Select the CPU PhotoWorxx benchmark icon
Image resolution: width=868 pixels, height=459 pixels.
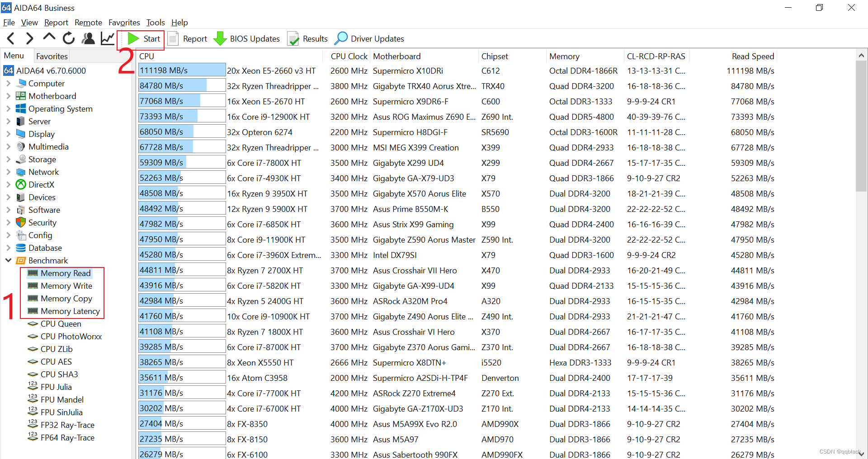point(33,337)
